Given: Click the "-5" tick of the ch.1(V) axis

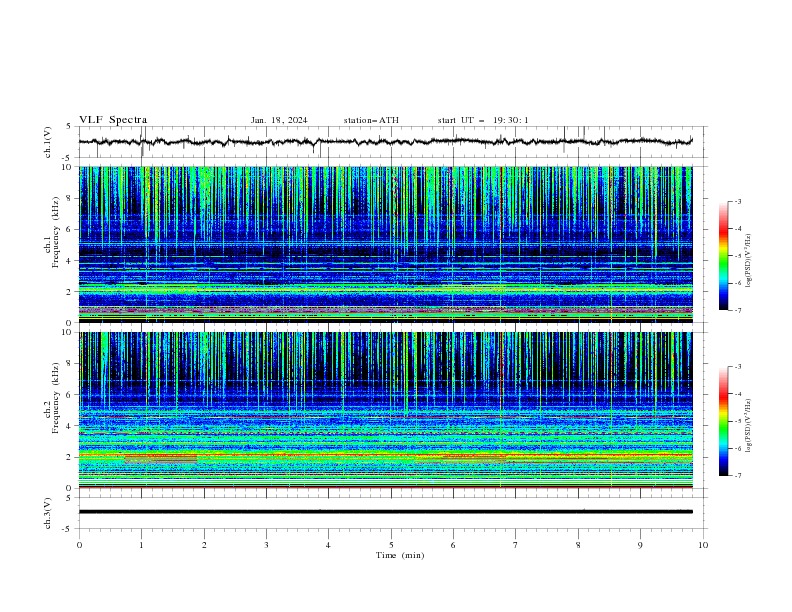Looking at the screenshot, I should (x=67, y=158).
